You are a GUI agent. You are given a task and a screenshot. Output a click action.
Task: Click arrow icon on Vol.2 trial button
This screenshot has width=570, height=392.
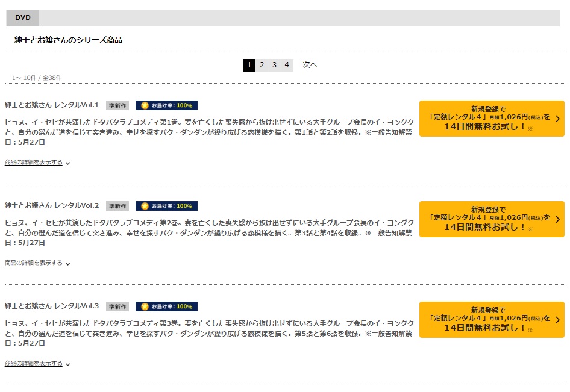tap(557, 219)
